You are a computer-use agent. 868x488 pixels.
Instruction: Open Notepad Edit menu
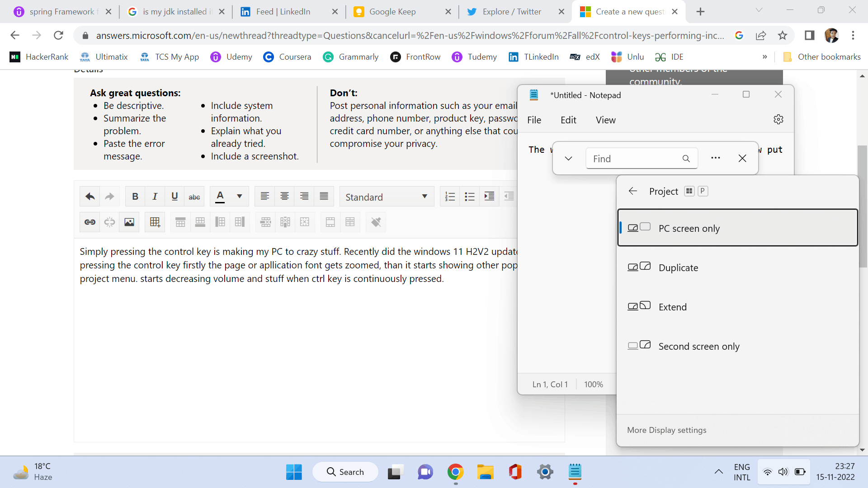pos(568,120)
